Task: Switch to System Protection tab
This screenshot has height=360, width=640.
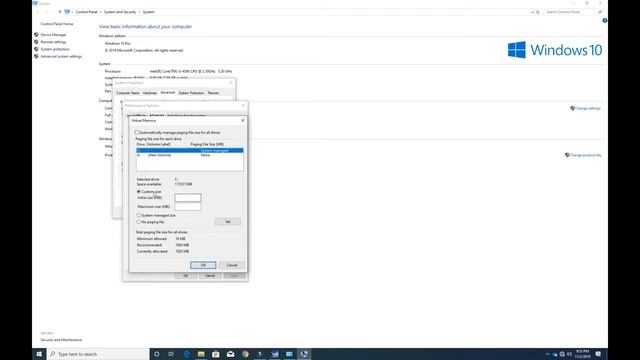Action: point(191,93)
